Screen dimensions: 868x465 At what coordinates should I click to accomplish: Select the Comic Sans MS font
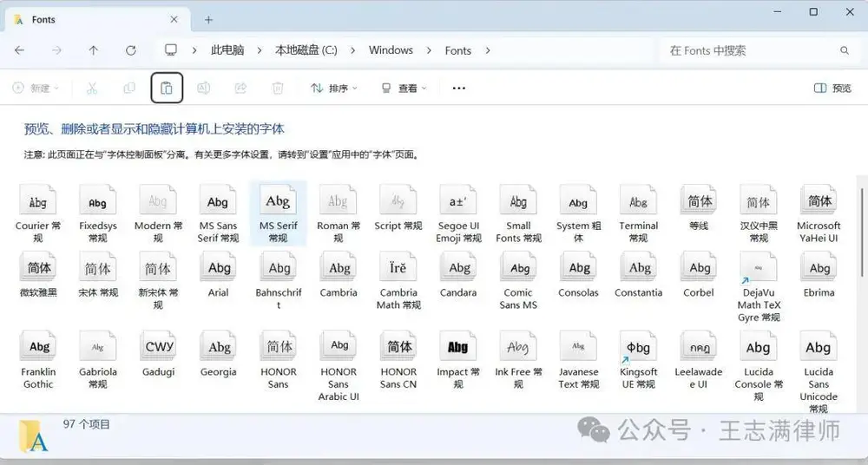[x=518, y=281]
